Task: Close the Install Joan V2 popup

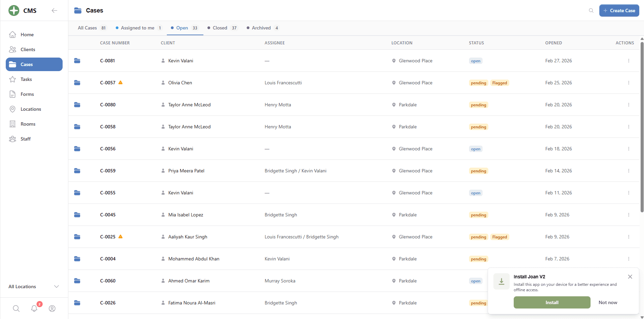Action: tap(630, 277)
